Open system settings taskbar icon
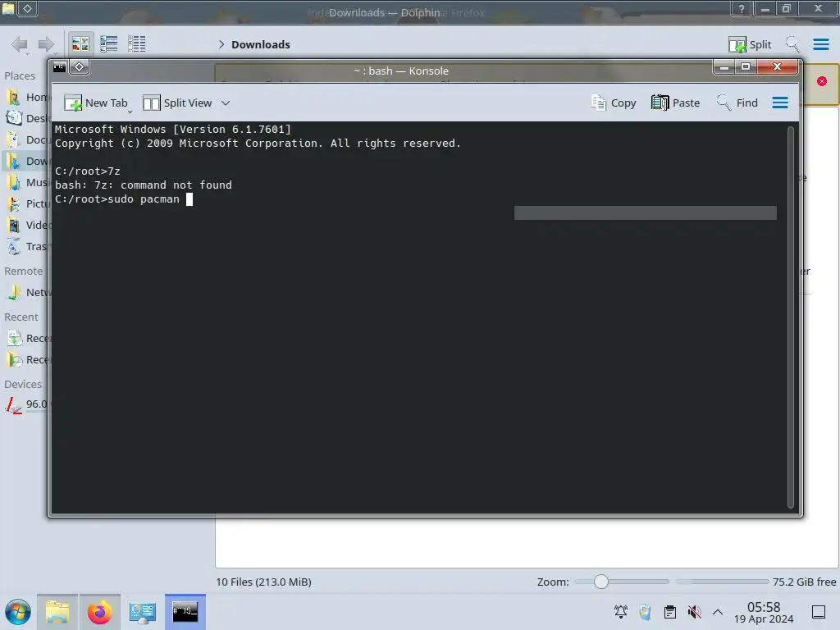Viewport: 840px width, 630px height. [x=143, y=612]
